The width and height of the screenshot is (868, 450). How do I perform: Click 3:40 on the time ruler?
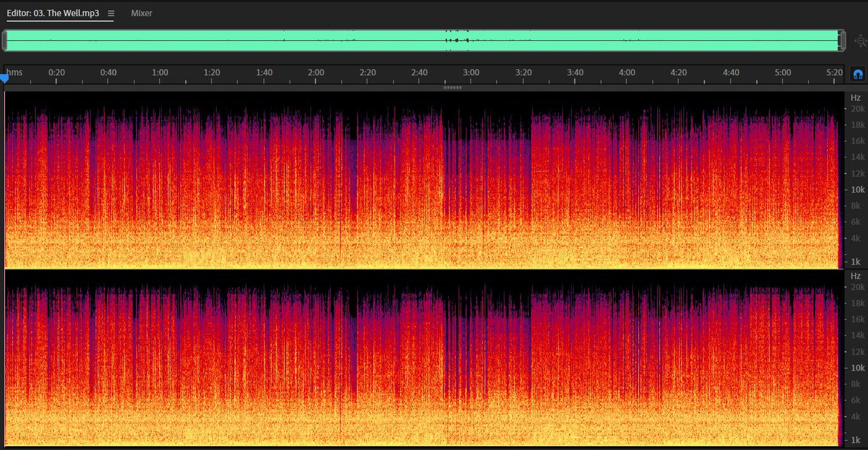coord(575,73)
